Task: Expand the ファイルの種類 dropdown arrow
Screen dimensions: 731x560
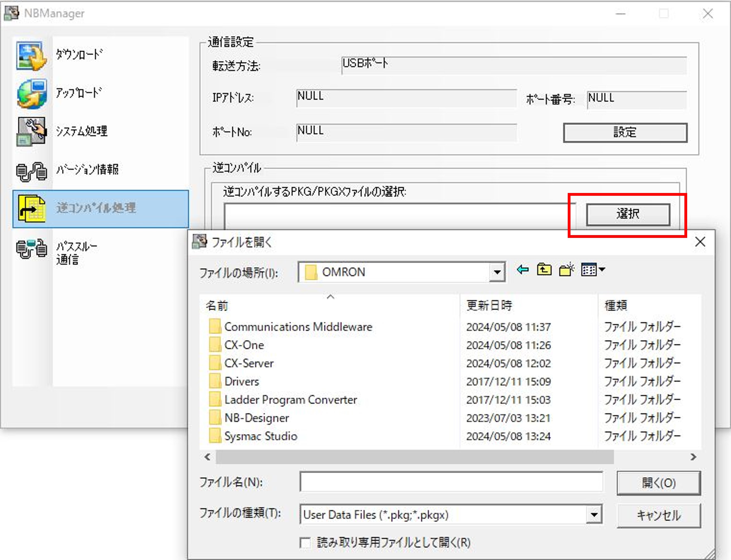Action: 594,515
